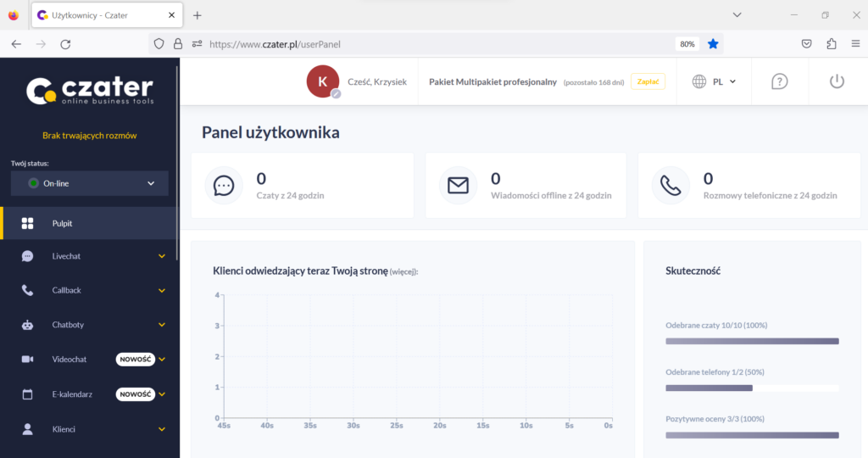Click the (więcej) link above the chart

403,272
